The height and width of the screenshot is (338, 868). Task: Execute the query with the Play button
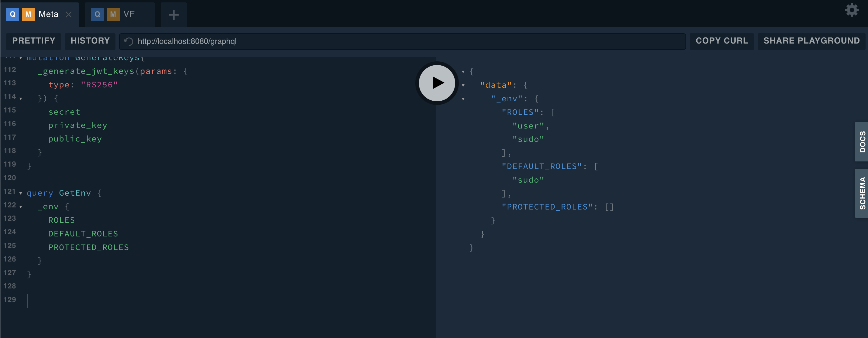(436, 83)
